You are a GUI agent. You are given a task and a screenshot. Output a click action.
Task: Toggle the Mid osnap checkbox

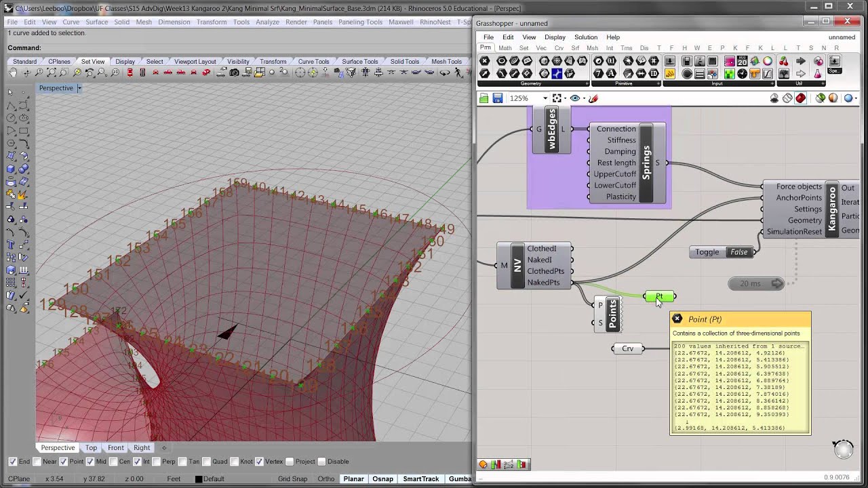point(90,462)
